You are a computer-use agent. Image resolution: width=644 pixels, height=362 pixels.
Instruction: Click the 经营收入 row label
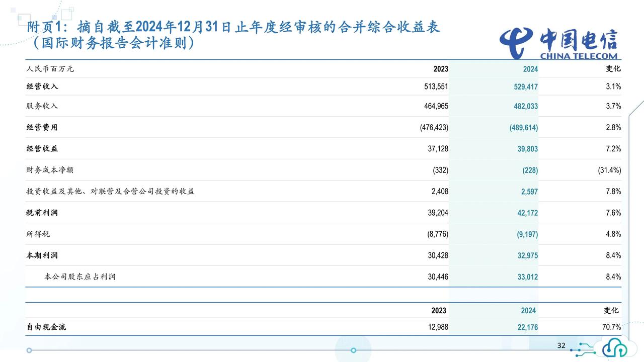(x=42, y=86)
